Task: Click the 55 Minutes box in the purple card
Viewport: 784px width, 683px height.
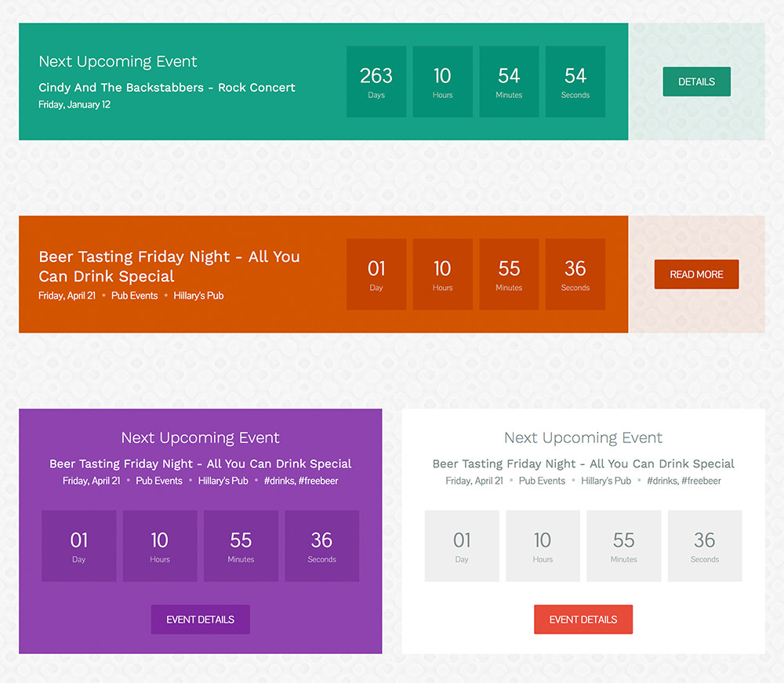Action: (241, 546)
